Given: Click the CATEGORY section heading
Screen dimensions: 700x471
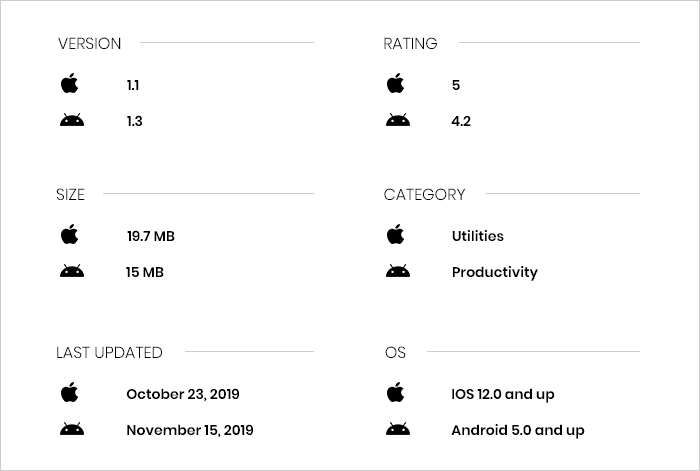Looking at the screenshot, I should 425,195.
